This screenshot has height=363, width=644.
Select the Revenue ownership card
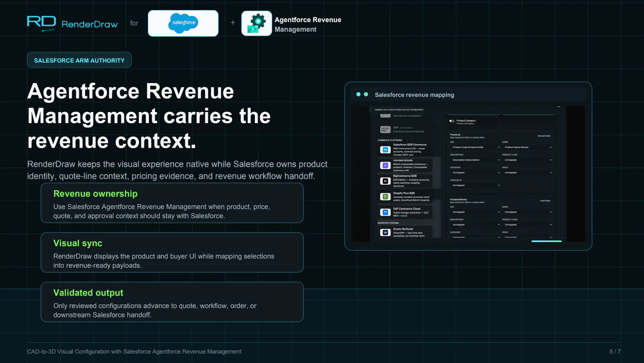(172, 203)
